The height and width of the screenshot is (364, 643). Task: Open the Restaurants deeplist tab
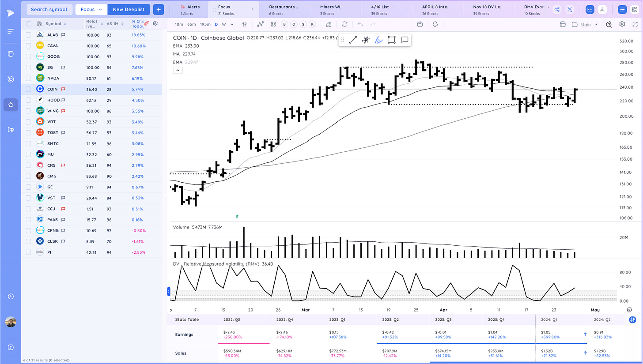tap(284, 10)
